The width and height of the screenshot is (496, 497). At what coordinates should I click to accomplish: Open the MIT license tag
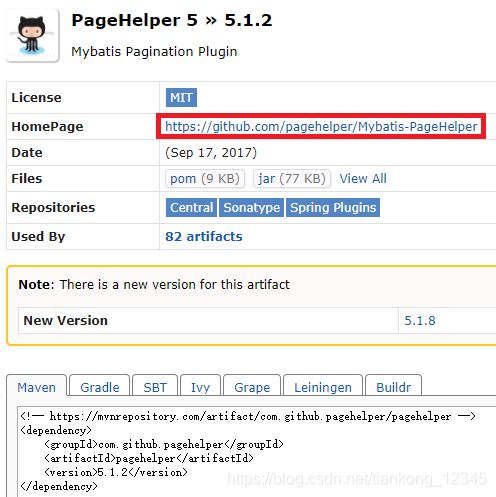click(181, 98)
